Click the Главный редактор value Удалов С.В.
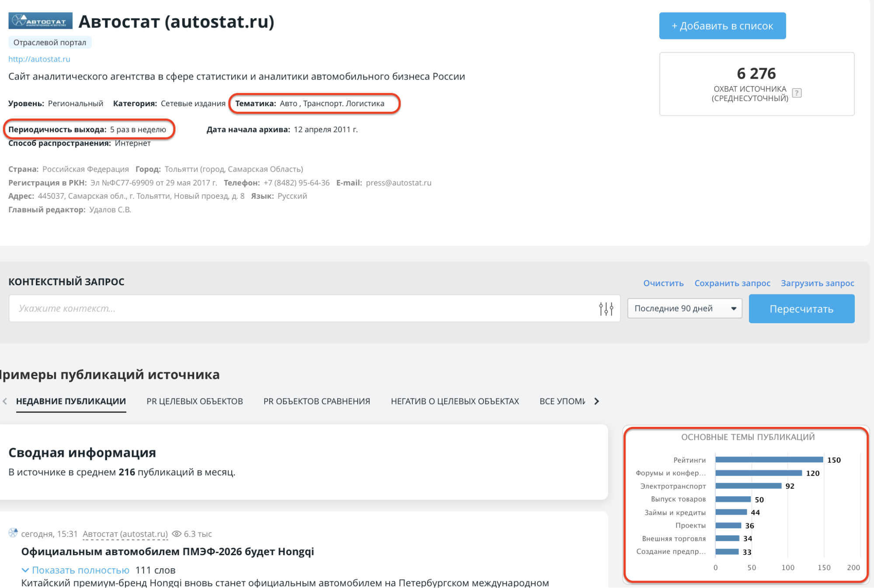The height and width of the screenshot is (588, 874). (110, 210)
